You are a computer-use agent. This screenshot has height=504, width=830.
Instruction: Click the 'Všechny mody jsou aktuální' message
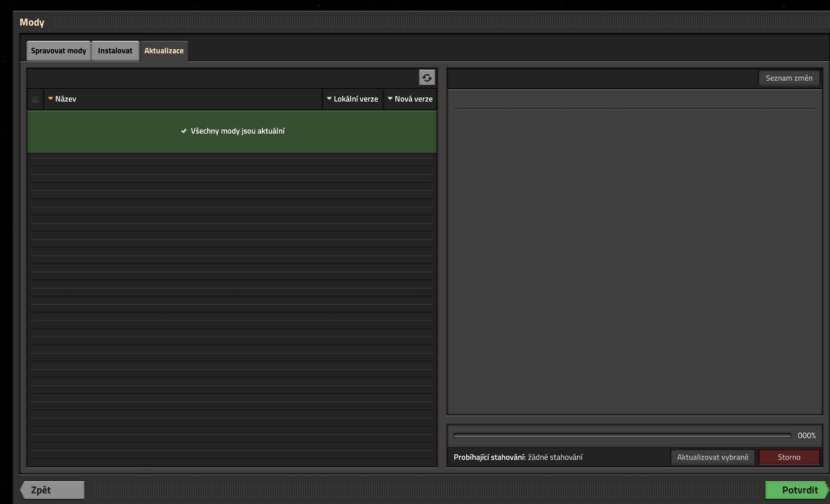click(x=237, y=131)
